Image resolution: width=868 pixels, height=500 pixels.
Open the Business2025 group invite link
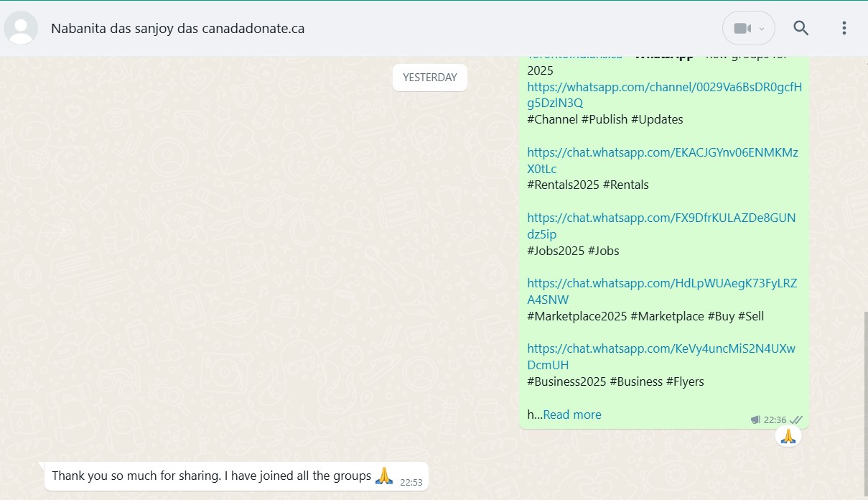661,348
